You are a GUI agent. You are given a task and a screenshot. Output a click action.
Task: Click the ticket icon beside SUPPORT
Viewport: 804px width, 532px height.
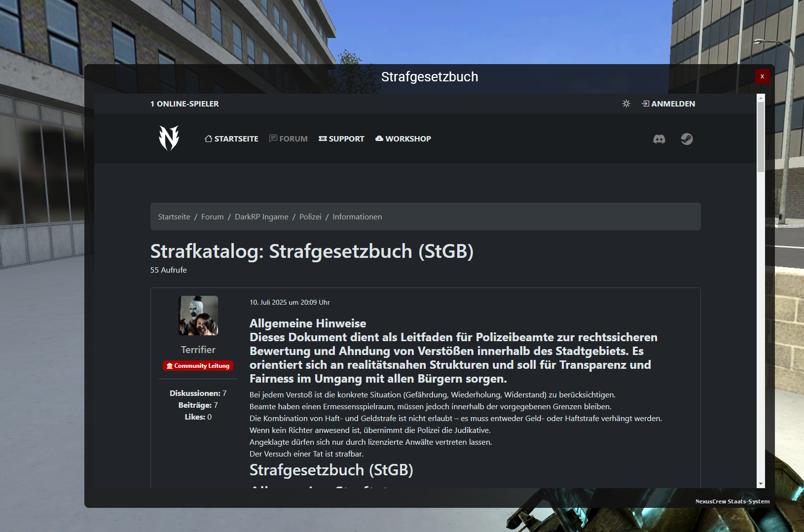(x=323, y=139)
